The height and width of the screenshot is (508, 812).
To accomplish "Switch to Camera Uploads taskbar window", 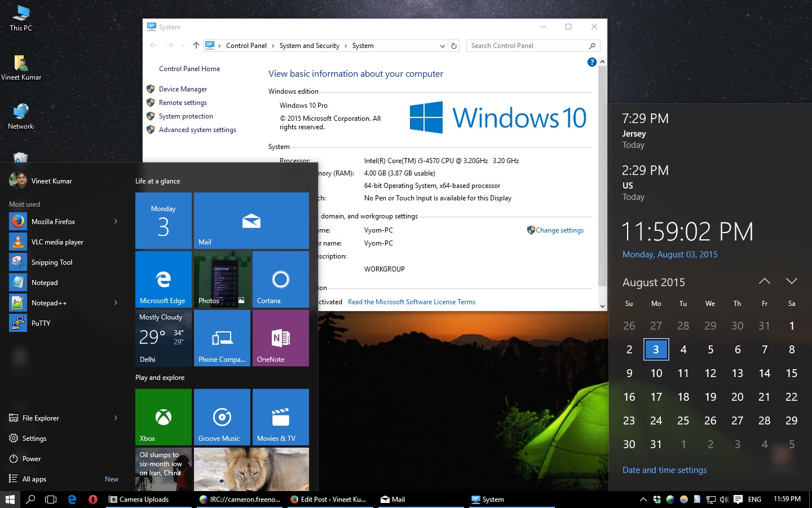I will [x=148, y=500].
